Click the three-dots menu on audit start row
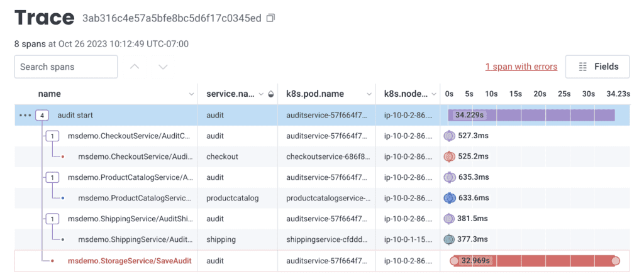Screen dimensions: 644x279 click(25, 115)
